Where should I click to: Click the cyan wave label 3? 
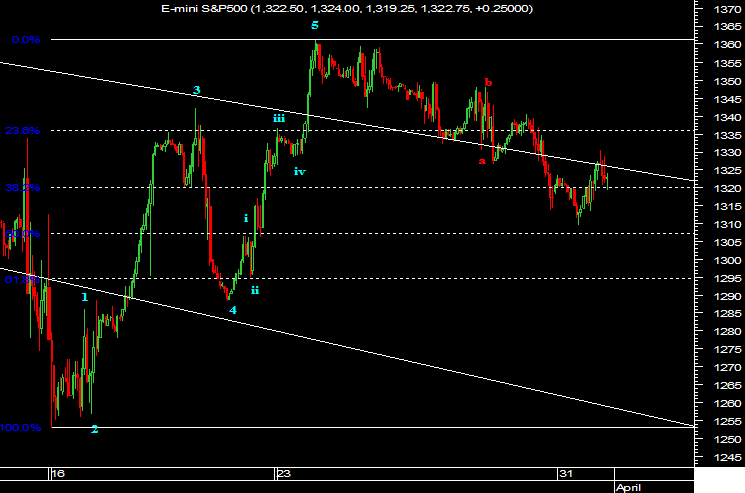[x=197, y=90]
